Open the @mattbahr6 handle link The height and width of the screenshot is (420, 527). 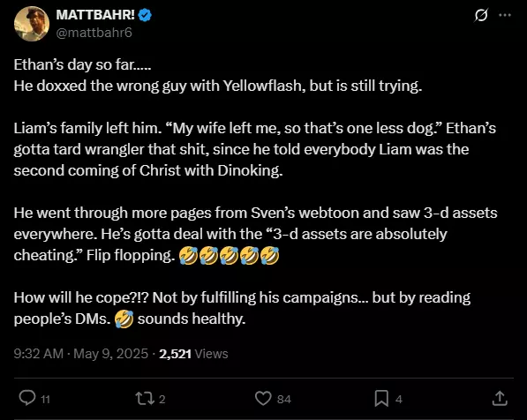point(94,33)
